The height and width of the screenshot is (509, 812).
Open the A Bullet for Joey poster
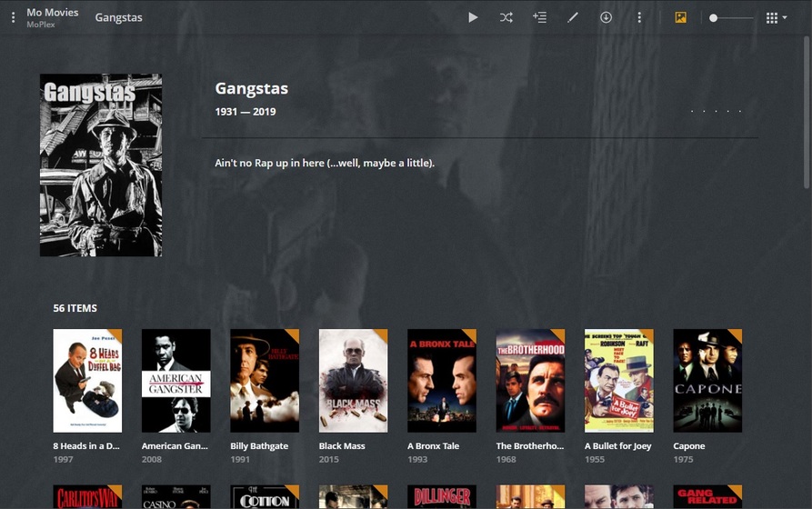619,381
